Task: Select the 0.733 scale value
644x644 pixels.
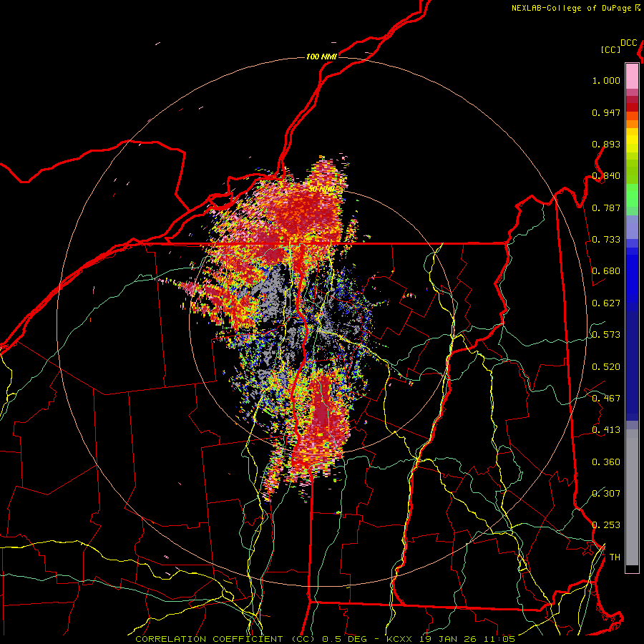Action: coord(606,240)
